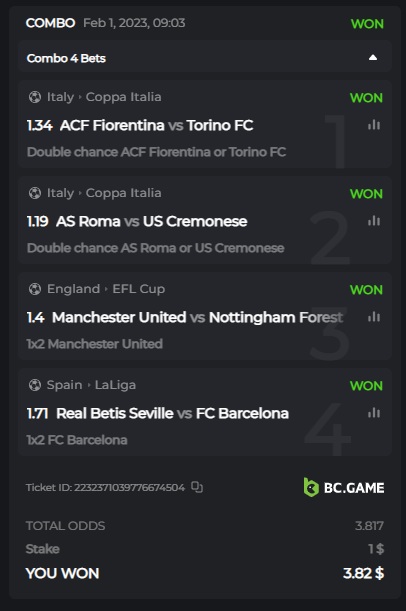Click the first Italy Coppa Italia breadcrumb
Image resolution: width=406 pixels, height=611 pixels.
pos(104,97)
